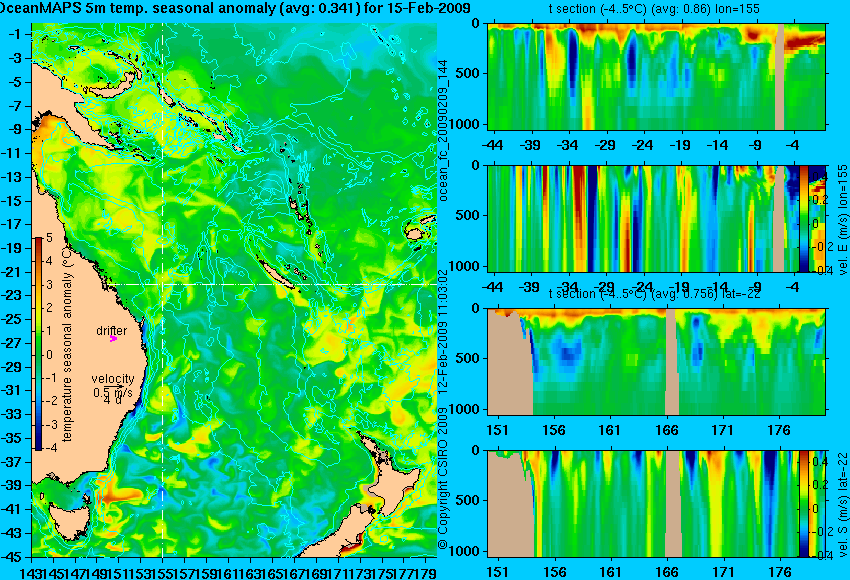Click the temperature seasonal anomaly color bar

tap(39, 344)
